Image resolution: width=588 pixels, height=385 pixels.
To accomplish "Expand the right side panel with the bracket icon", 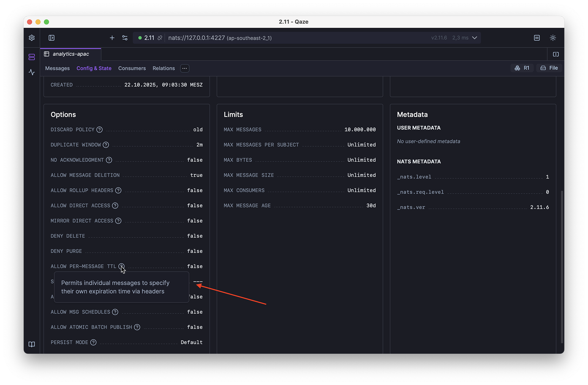I will tap(556, 54).
